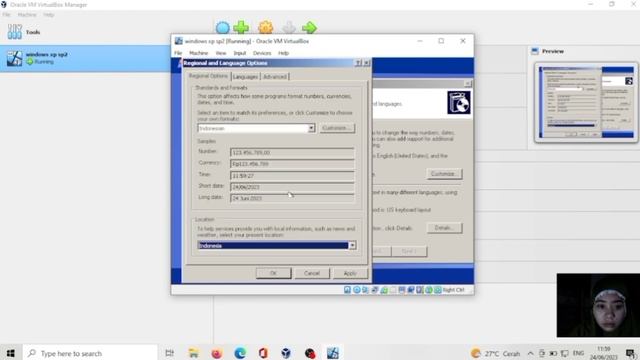Open Firefox from the taskbar
The width and height of the screenshot is (640, 360).
tap(217, 353)
